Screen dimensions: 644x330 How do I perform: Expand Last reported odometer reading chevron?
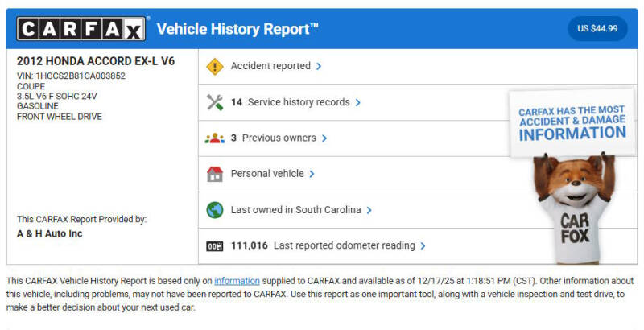tap(423, 245)
